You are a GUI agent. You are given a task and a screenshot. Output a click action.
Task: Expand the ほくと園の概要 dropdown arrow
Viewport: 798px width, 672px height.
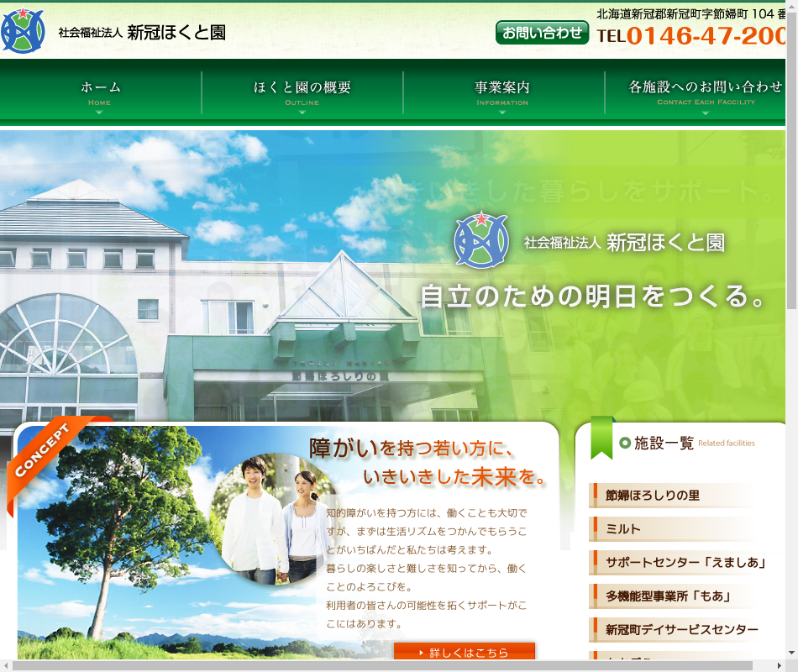click(x=302, y=113)
